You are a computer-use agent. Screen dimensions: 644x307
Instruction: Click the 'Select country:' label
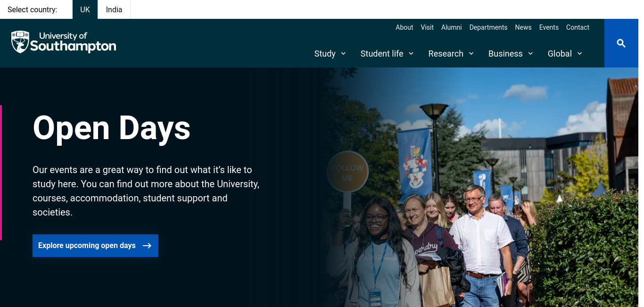tap(33, 9)
